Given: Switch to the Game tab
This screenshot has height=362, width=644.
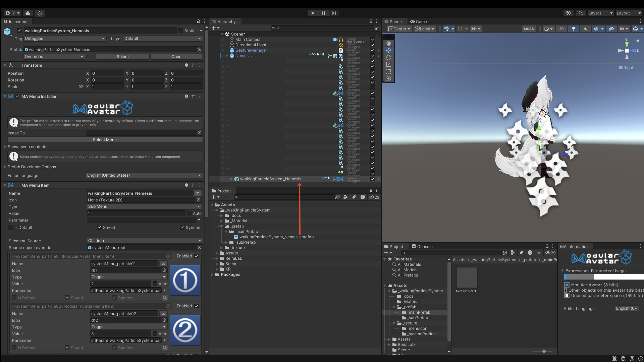Looking at the screenshot, I should tap(419, 21).
